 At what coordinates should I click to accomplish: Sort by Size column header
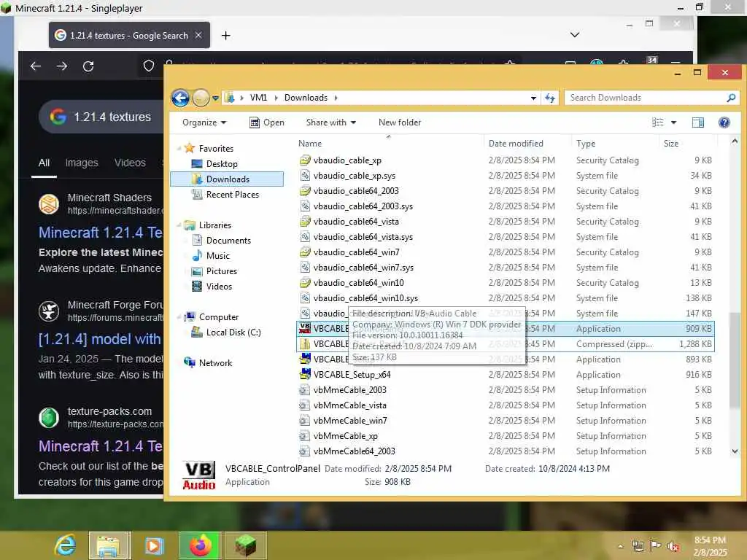[x=671, y=144]
